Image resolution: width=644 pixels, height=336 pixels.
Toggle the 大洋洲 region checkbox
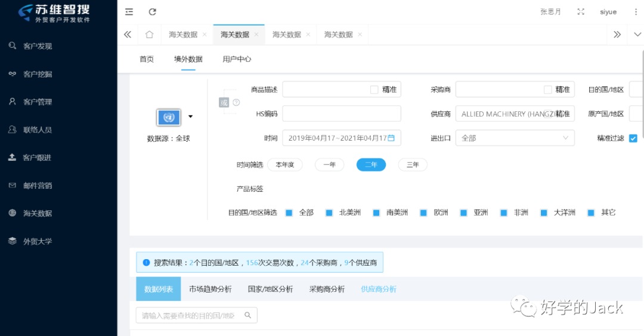pyautogui.click(x=544, y=213)
